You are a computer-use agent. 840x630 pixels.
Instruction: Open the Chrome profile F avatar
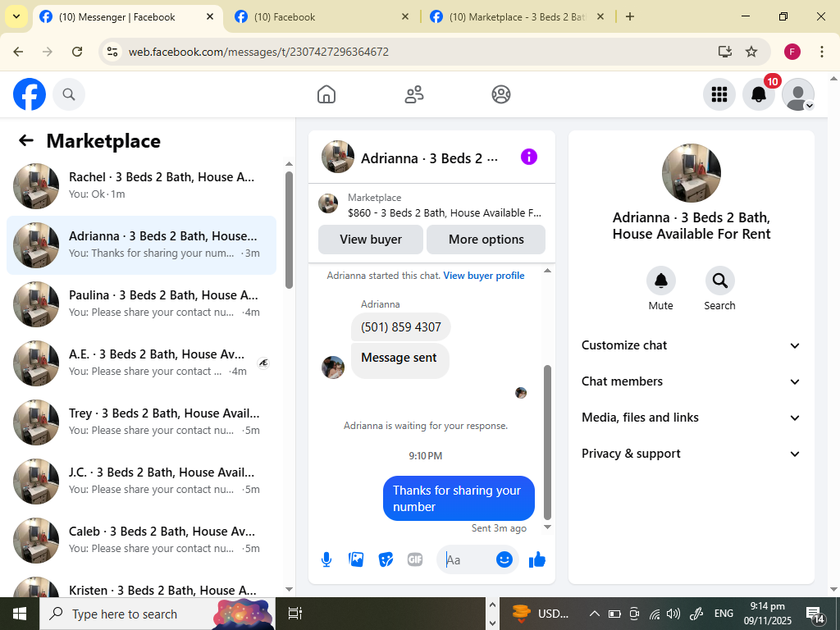pos(792,52)
